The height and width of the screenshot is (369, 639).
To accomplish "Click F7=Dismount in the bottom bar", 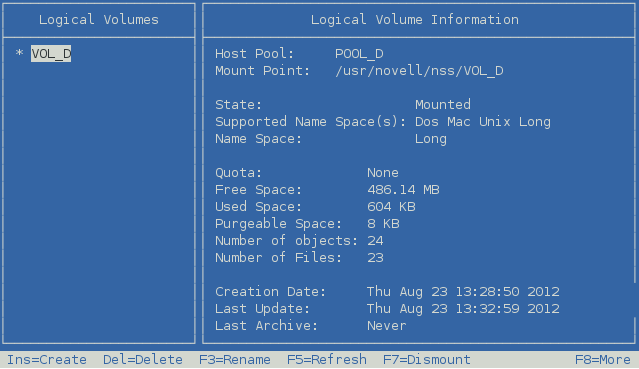I will pos(427,360).
